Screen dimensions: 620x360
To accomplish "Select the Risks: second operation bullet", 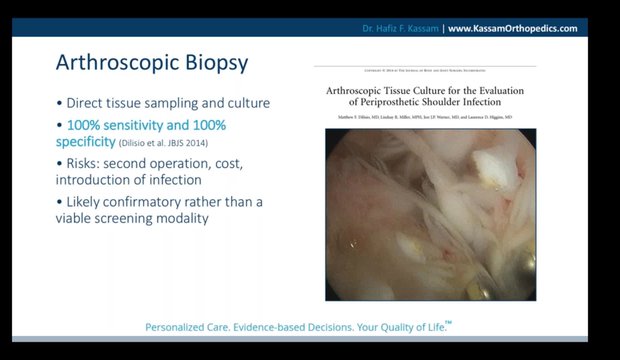I will click(x=149, y=163).
